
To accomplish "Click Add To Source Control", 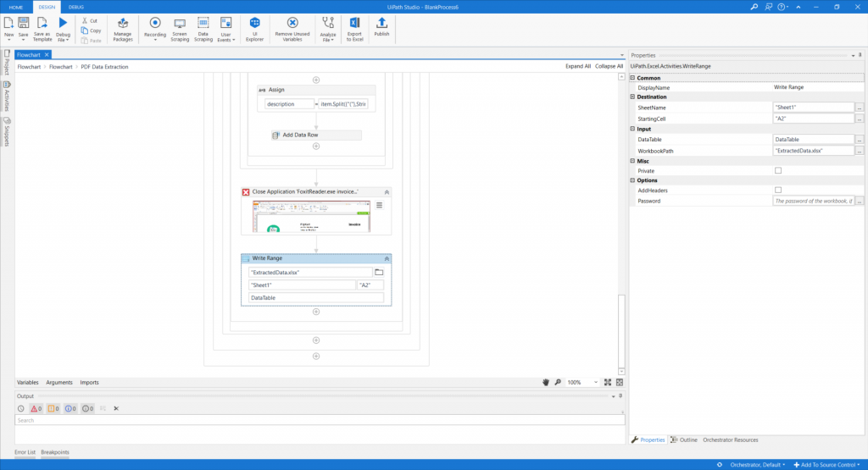I will tap(827, 464).
